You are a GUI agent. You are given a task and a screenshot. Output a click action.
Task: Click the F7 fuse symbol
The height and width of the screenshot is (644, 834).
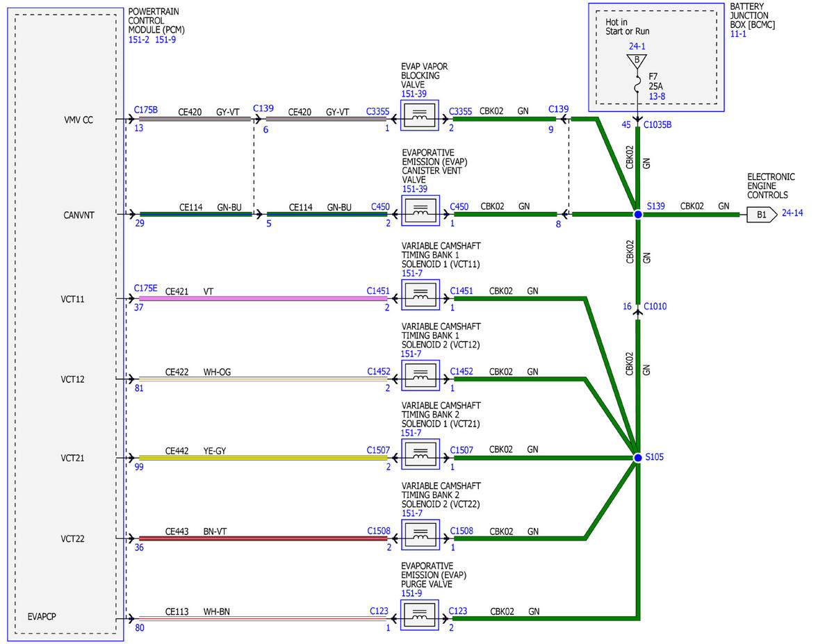637,86
